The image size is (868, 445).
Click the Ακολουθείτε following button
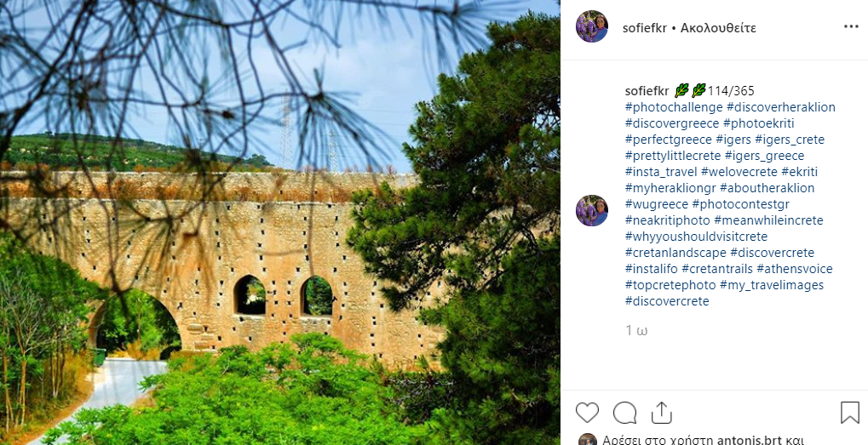click(x=718, y=27)
